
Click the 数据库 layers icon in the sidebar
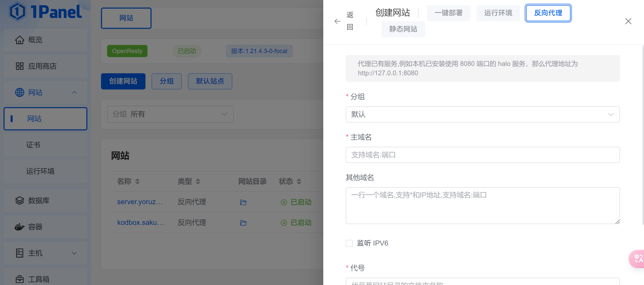pyautogui.click(x=19, y=201)
